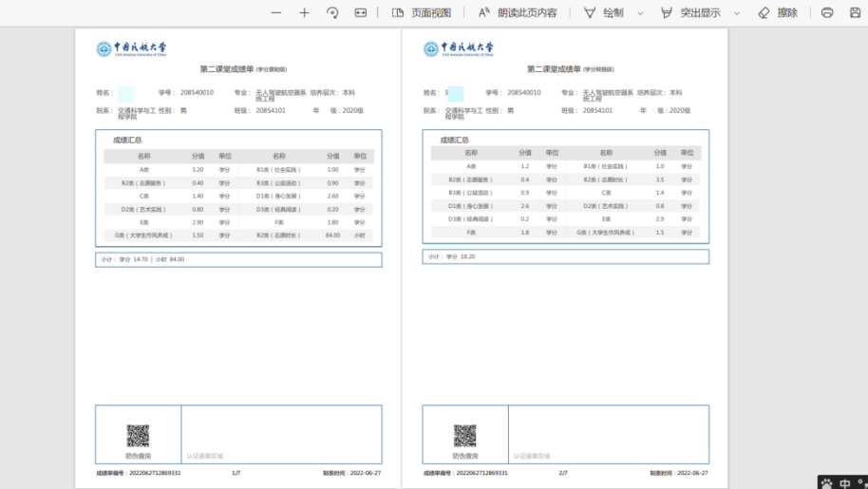
Task: Print the document using printer icon
Action: (827, 12)
